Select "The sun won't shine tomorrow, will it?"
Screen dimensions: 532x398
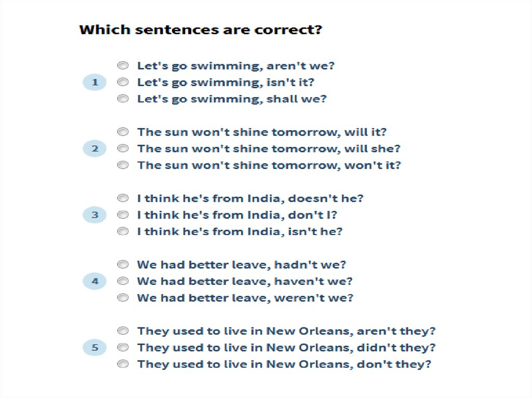click(123, 132)
